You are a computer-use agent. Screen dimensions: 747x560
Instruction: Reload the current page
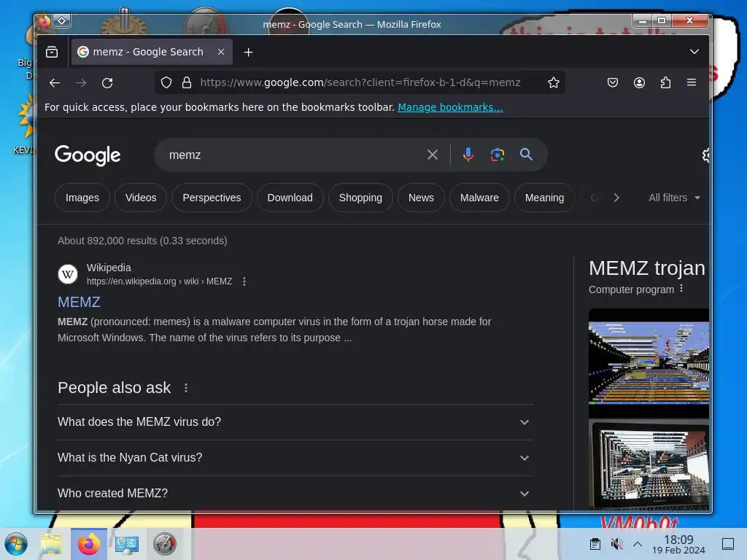[108, 83]
